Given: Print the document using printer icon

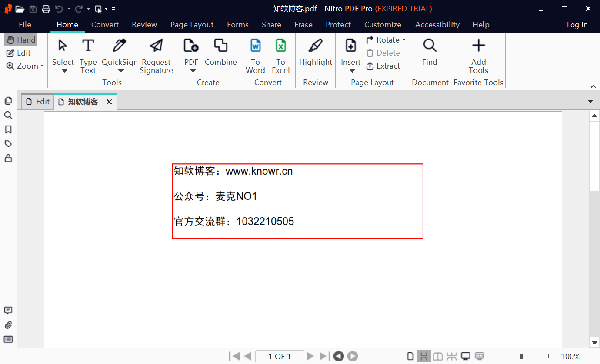Looking at the screenshot, I should click(46, 9).
